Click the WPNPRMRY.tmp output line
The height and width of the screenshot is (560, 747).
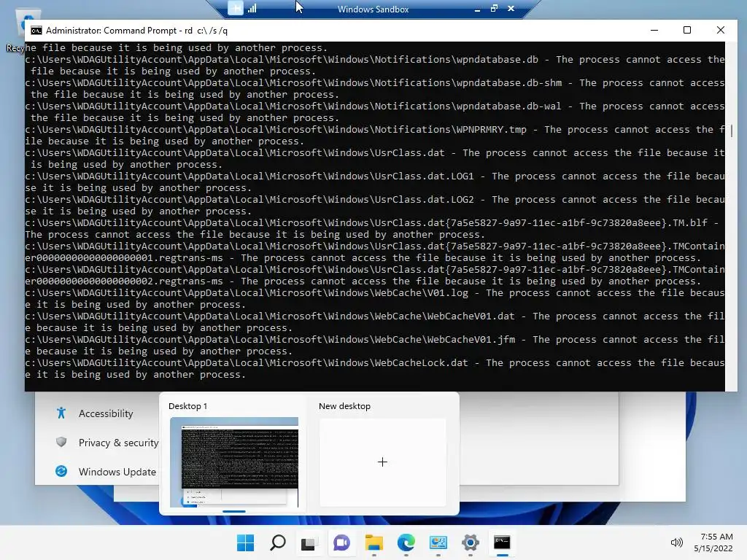click(x=375, y=135)
